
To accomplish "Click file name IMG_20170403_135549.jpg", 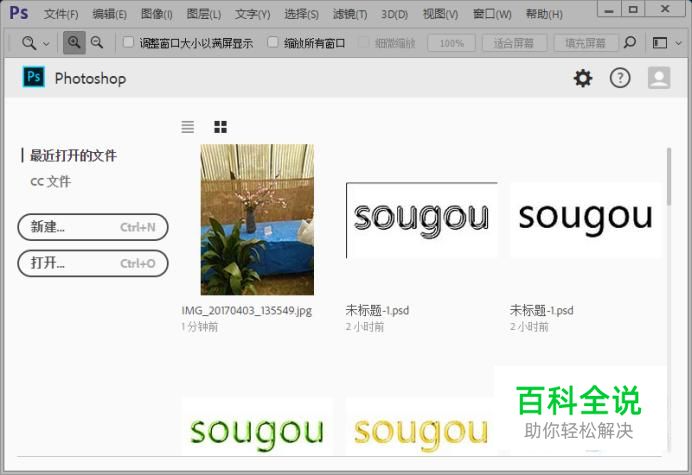I will coord(246,310).
